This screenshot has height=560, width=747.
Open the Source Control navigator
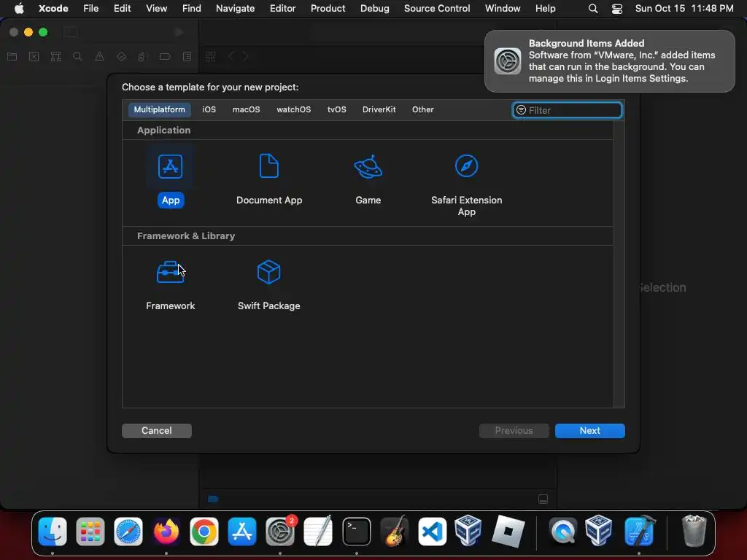[34, 57]
